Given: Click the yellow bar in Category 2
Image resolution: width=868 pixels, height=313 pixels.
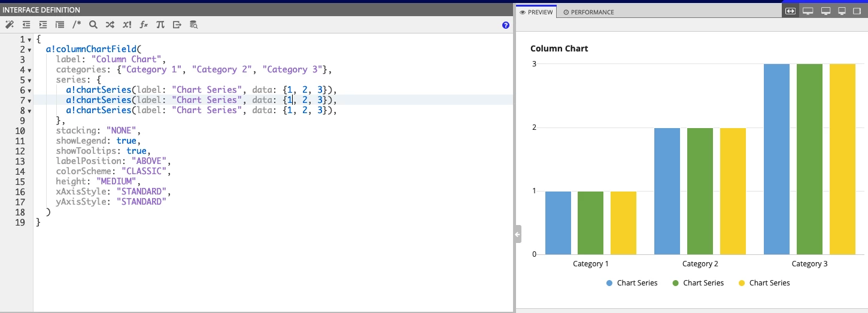Looking at the screenshot, I should tap(733, 191).
